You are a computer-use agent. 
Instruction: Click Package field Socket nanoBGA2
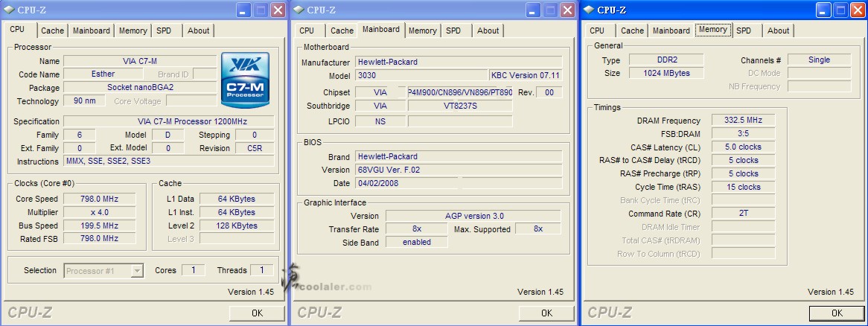pos(140,87)
